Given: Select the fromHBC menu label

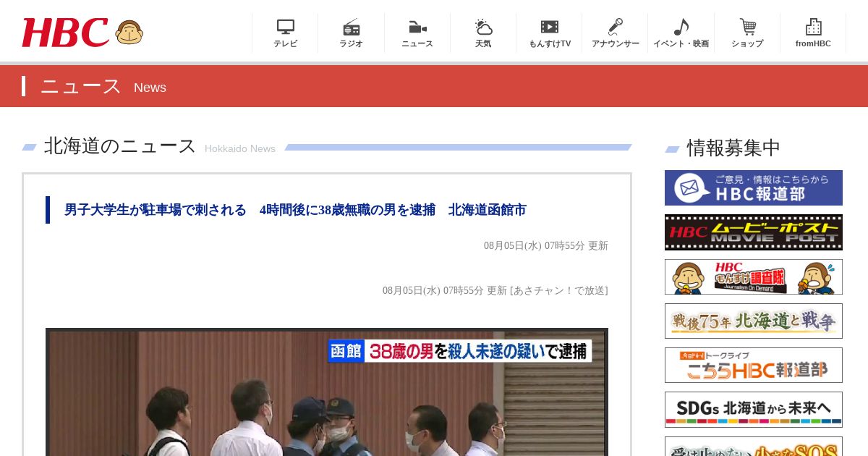Looking at the screenshot, I should pyautogui.click(x=813, y=43).
